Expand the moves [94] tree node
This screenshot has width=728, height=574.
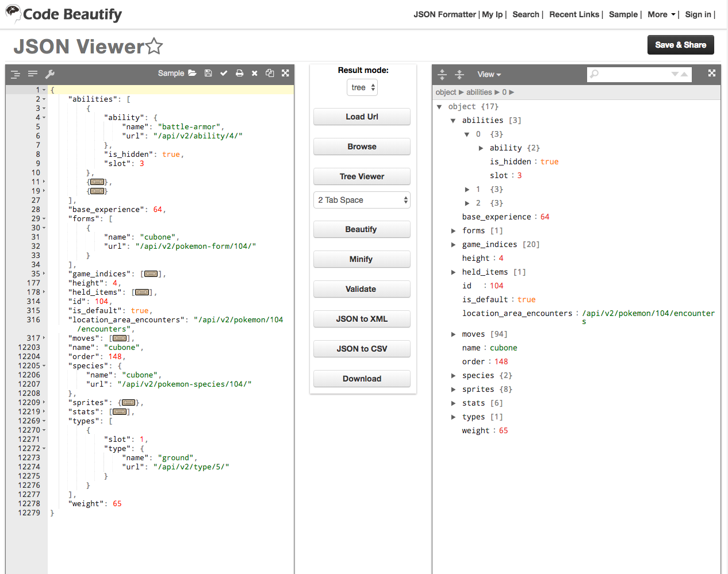coord(453,334)
